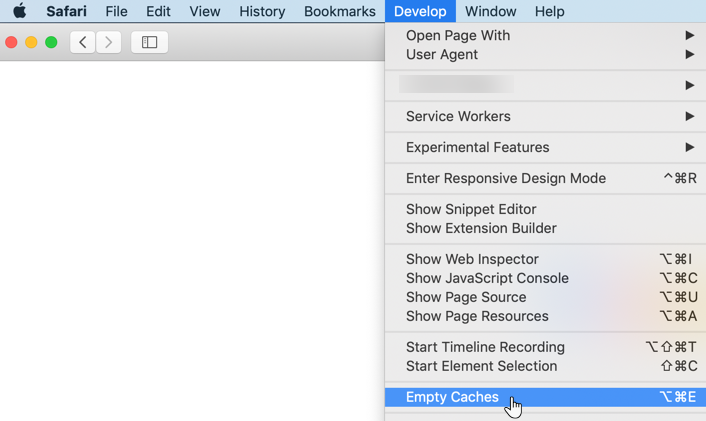This screenshot has height=421, width=706.
Task: Choose Show JavaScript Console
Action: pyautogui.click(x=545, y=278)
